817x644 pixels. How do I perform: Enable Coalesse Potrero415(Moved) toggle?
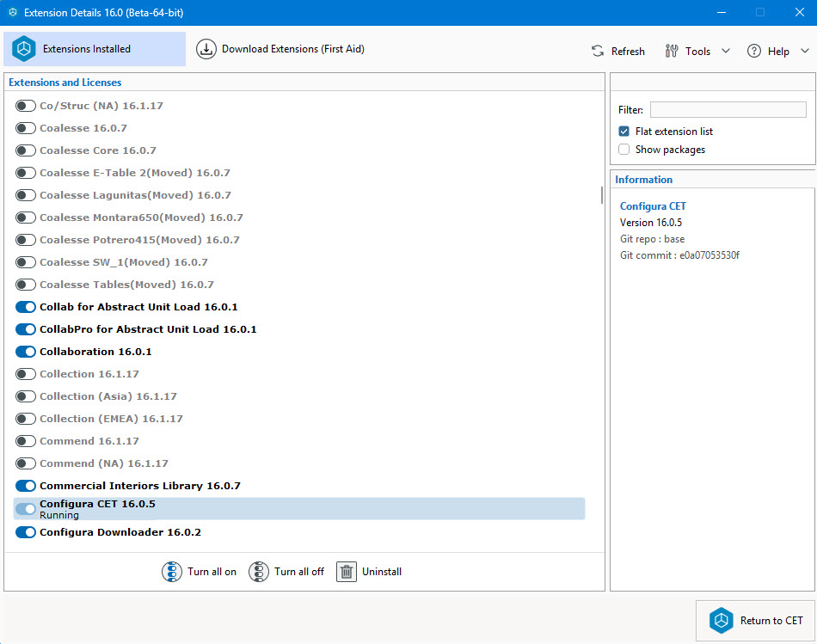26,240
